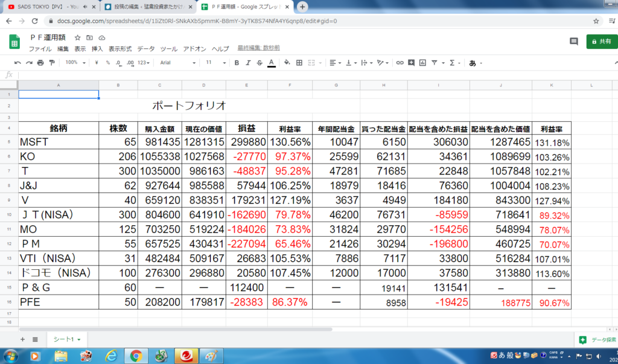Open the アドオン menu
The image size is (618, 364).
click(195, 49)
